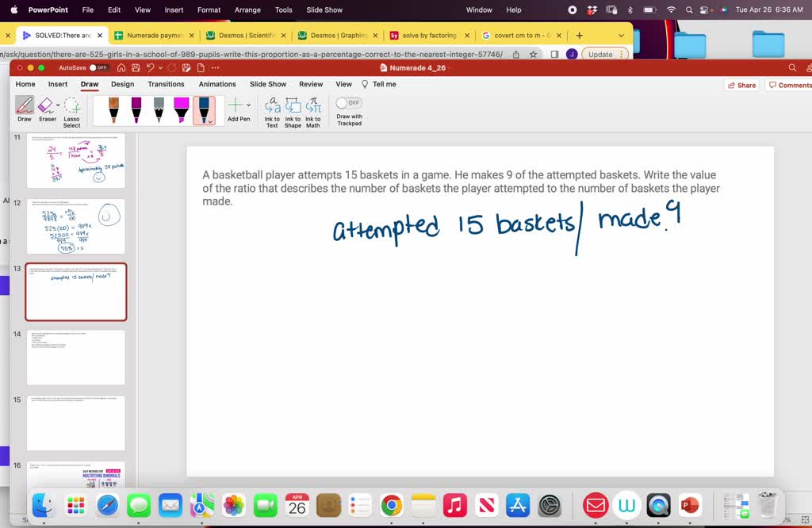This screenshot has height=528, width=812.
Task: Click the Share button
Action: click(x=741, y=85)
